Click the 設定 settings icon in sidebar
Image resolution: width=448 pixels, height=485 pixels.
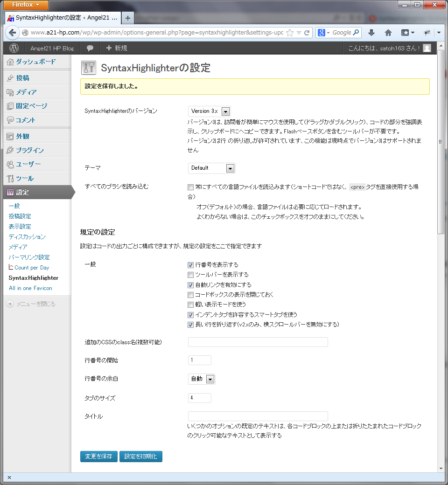point(10,193)
